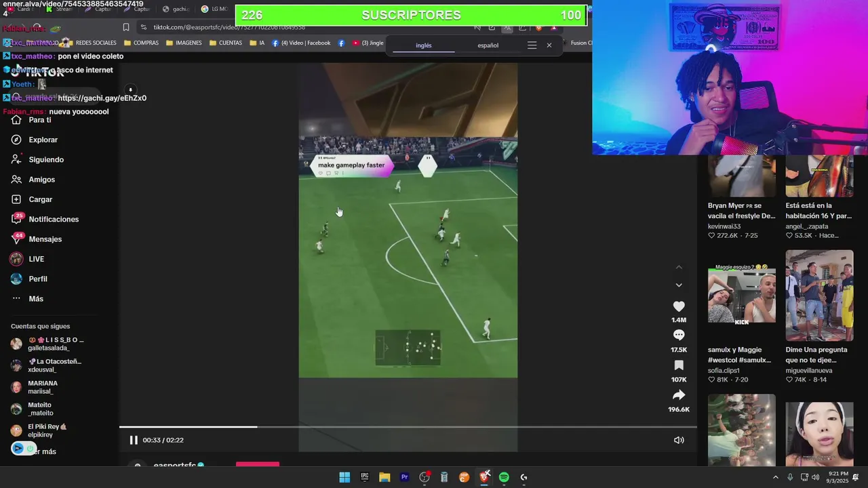This screenshot has height=488, width=868.
Task: Open angel._zapata video thumbnail
Action: pyautogui.click(x=819, y=176)
